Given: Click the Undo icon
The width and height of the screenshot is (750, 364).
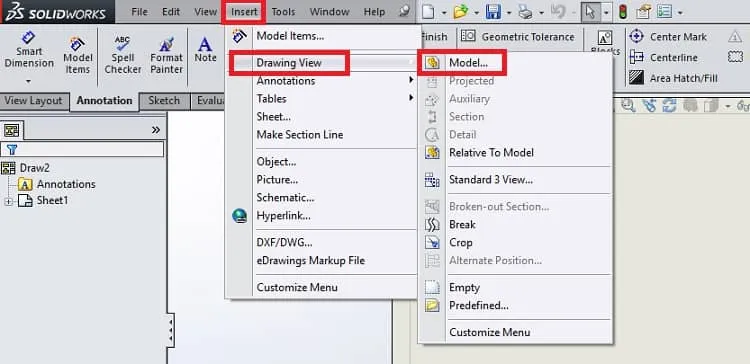Looking at the screenshot, I should pyautogui.click(x=558, y=11).
